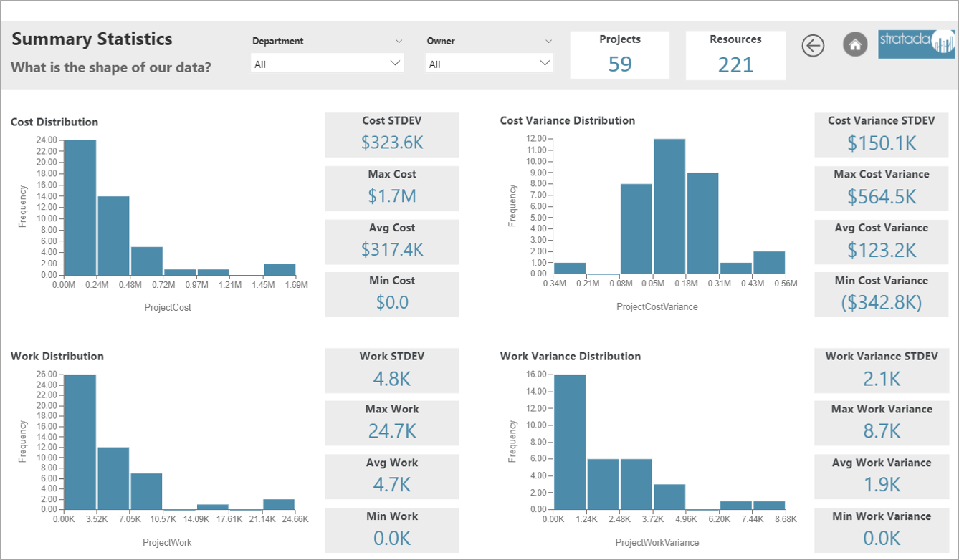Open the Department 'All' dropdown box
Viewport: 959px width, 560px height.
[x=327, y=64]
